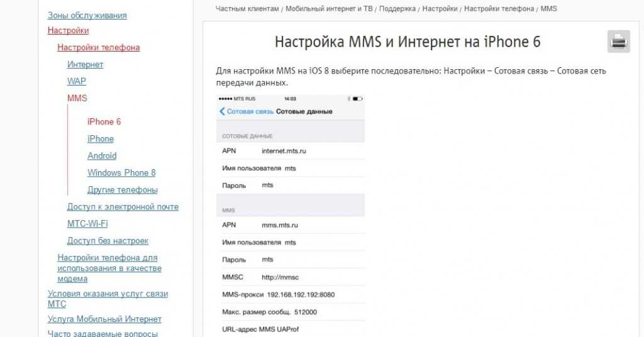The height and width of the screenshot is (337, 644).
Task: Click the signal dots in the phone image
Action: (226, 99)
